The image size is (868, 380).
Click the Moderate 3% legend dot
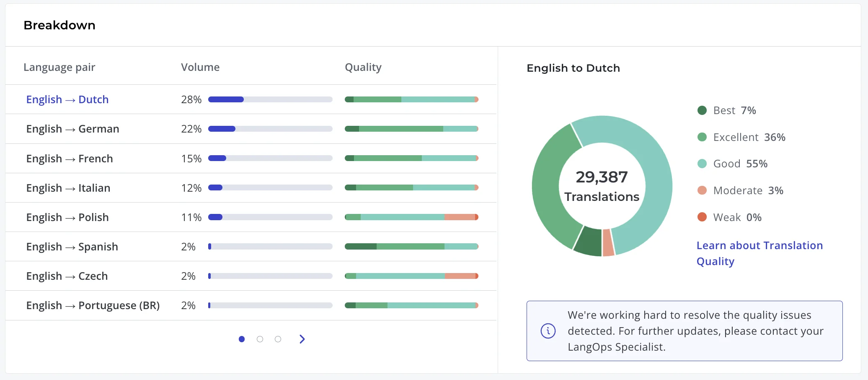[x=702, y=190]
